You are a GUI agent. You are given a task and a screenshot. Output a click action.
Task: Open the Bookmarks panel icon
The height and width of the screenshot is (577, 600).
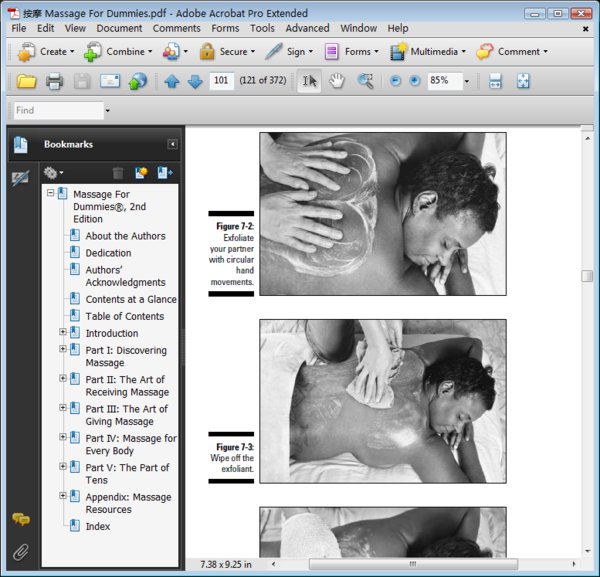pyautogui.click(x=20, y=145)
